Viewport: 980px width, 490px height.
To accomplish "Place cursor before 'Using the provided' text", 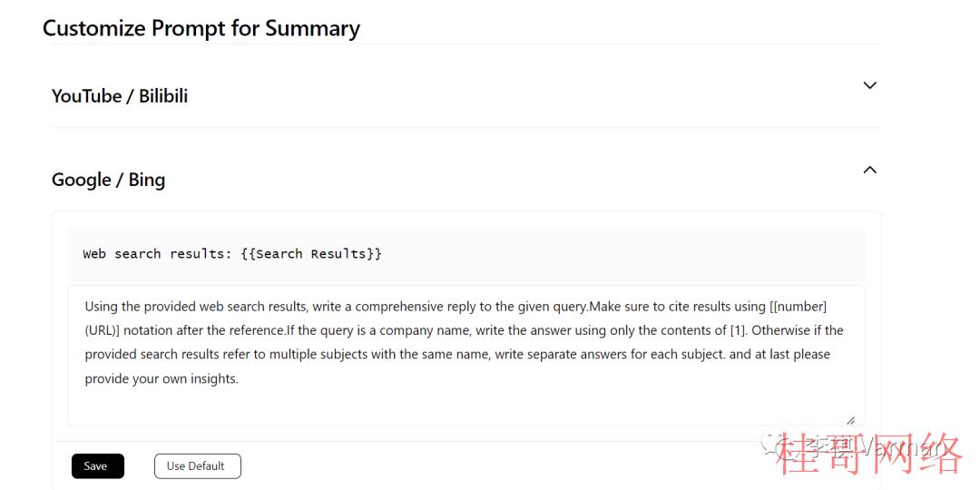I will [85, 307].
